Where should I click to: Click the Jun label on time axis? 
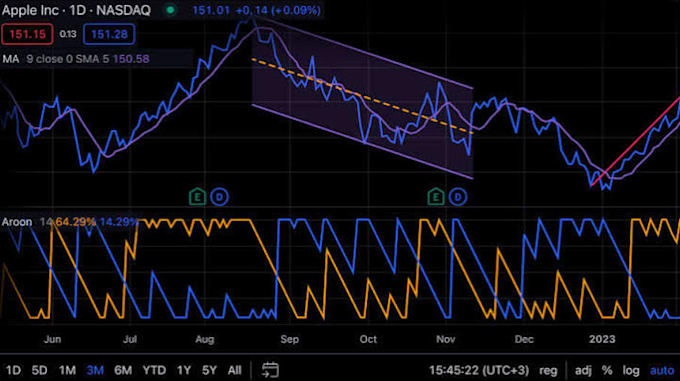point(52,339)
